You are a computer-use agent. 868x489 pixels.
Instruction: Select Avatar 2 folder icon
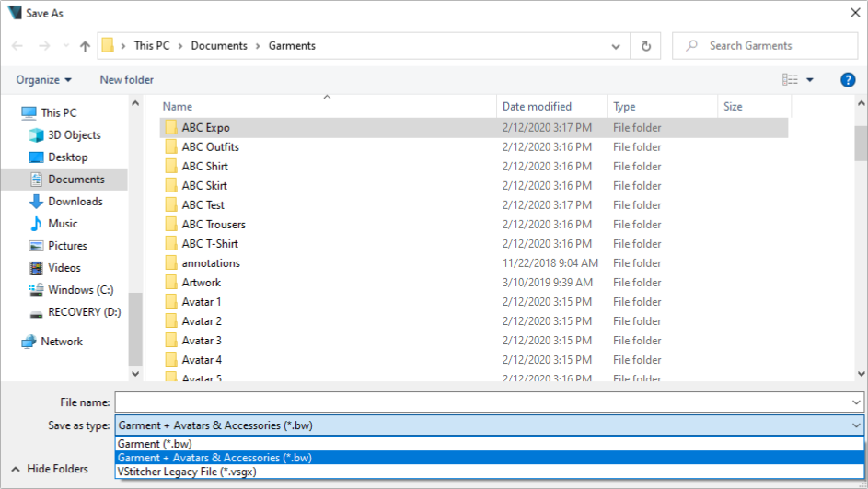coord(171,321)
